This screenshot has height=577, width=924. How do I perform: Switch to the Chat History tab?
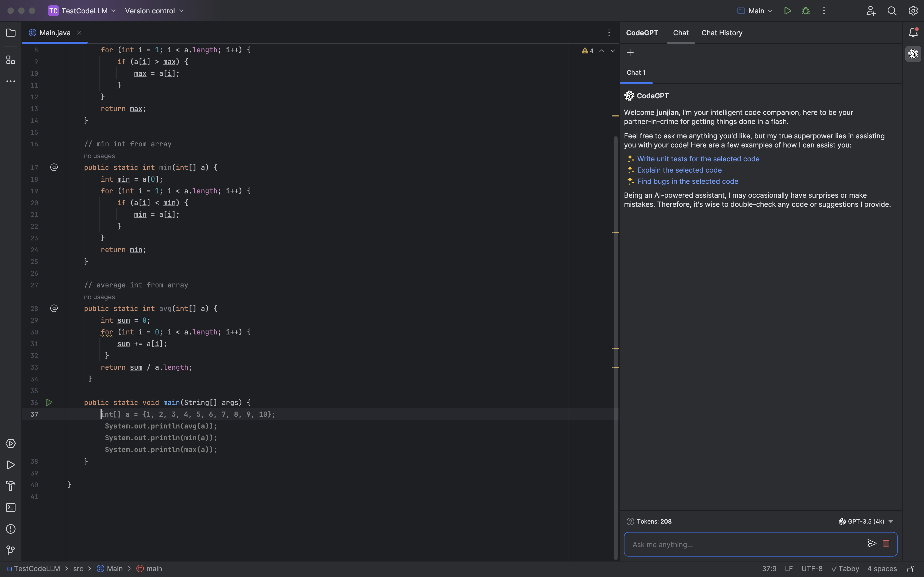(722, 33)
